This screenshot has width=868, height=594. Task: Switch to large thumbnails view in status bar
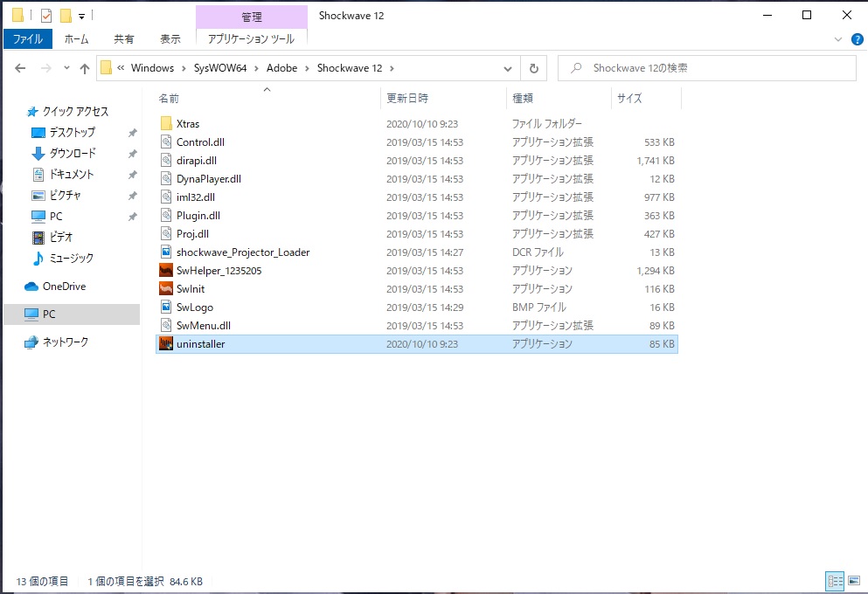855,580
